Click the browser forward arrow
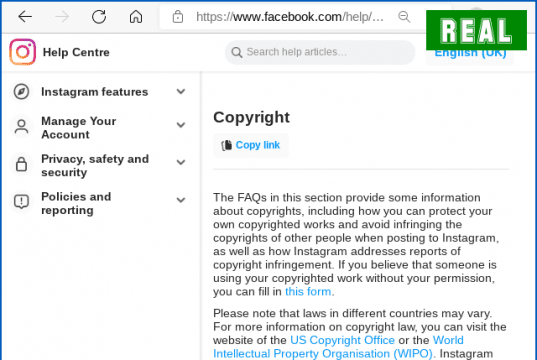Screen dimensions: 537x360 [x=62, y=16]
